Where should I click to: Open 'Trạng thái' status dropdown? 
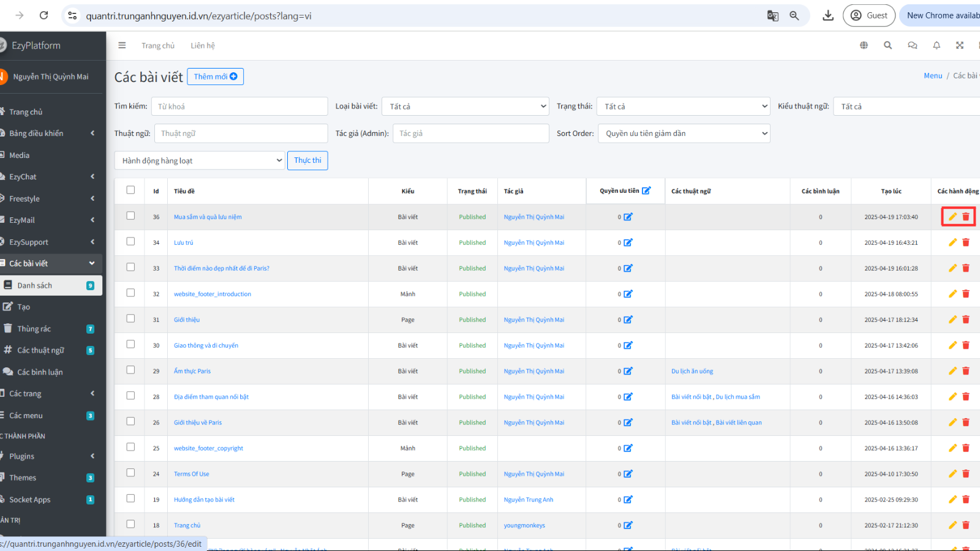click(684, 107)
